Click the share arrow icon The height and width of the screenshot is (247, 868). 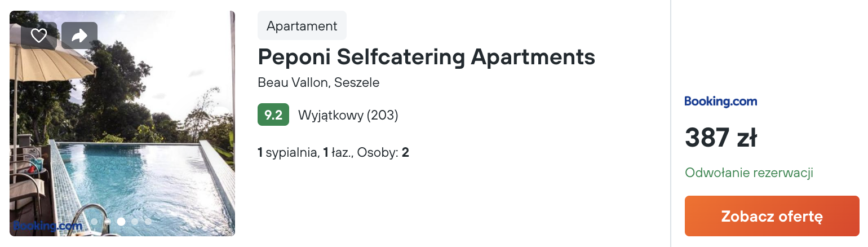(79, 36)
